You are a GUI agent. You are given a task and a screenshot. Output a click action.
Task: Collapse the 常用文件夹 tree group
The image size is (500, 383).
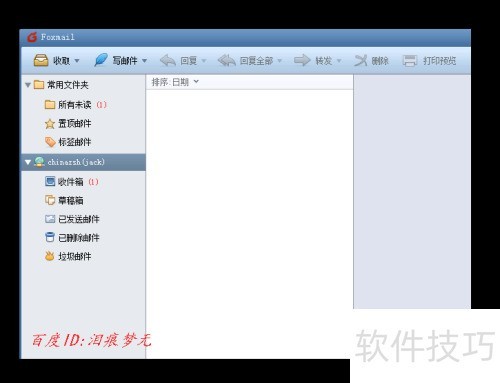[x=28, y=85]
